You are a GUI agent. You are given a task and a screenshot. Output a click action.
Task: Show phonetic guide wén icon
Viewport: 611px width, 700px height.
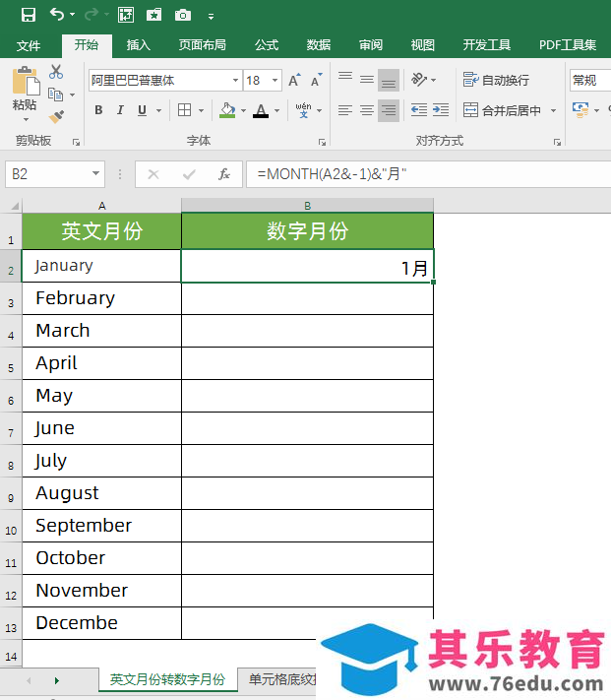303,110
